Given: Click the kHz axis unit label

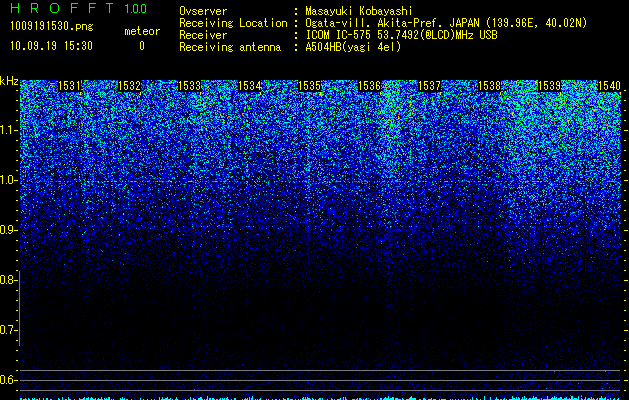Looking at the screenshot, I should tap(9, 81).
